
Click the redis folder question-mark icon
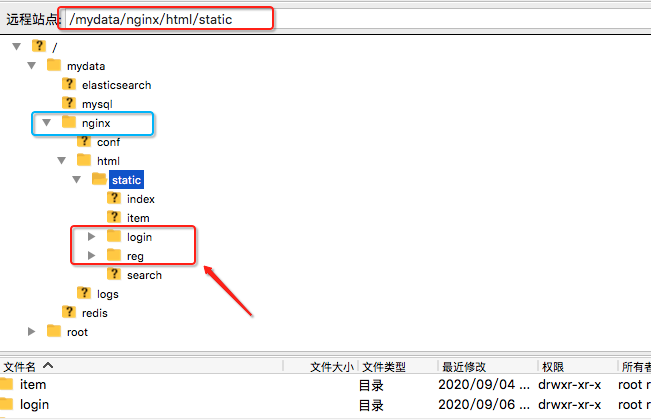click(69, 312)
